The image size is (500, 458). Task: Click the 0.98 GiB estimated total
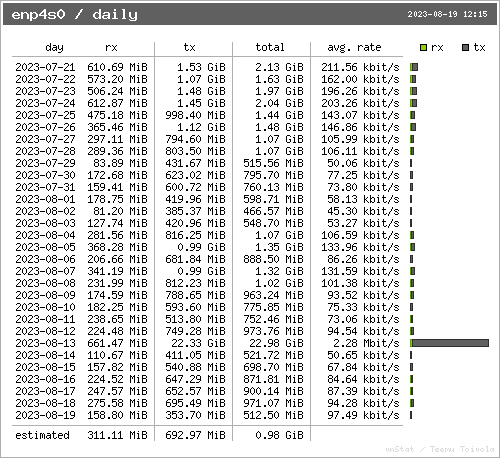(279, 435)
